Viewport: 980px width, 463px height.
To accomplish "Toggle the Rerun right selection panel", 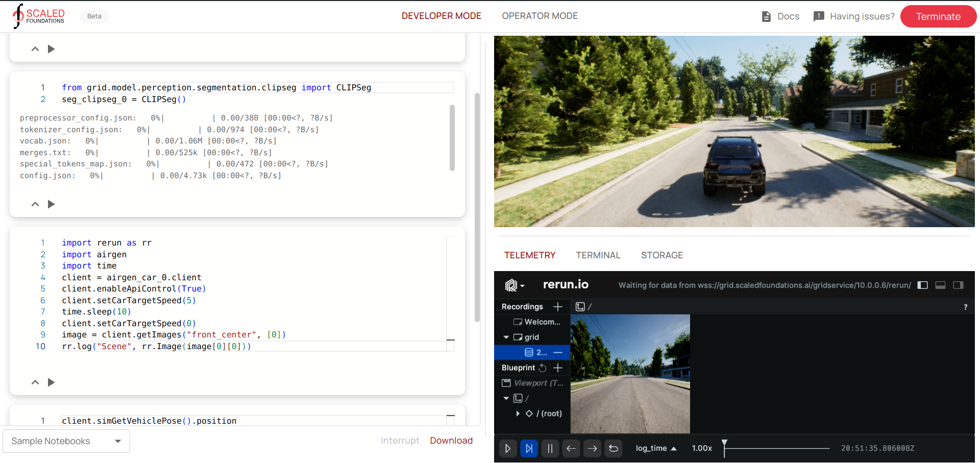I will coord(958,285).
